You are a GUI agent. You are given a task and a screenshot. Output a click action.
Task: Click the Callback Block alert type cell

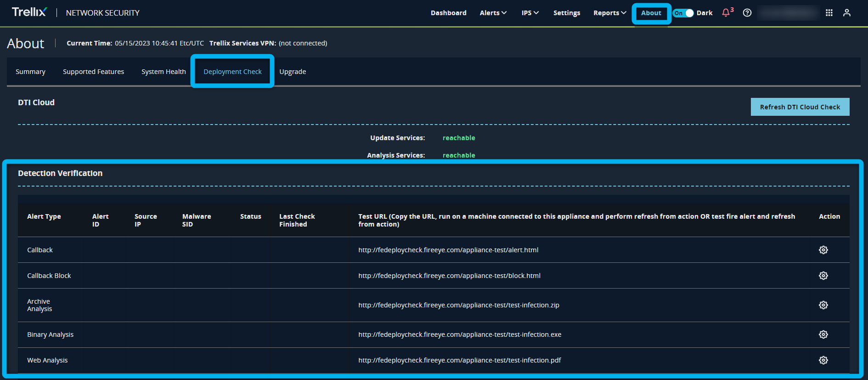pos(49,276)
